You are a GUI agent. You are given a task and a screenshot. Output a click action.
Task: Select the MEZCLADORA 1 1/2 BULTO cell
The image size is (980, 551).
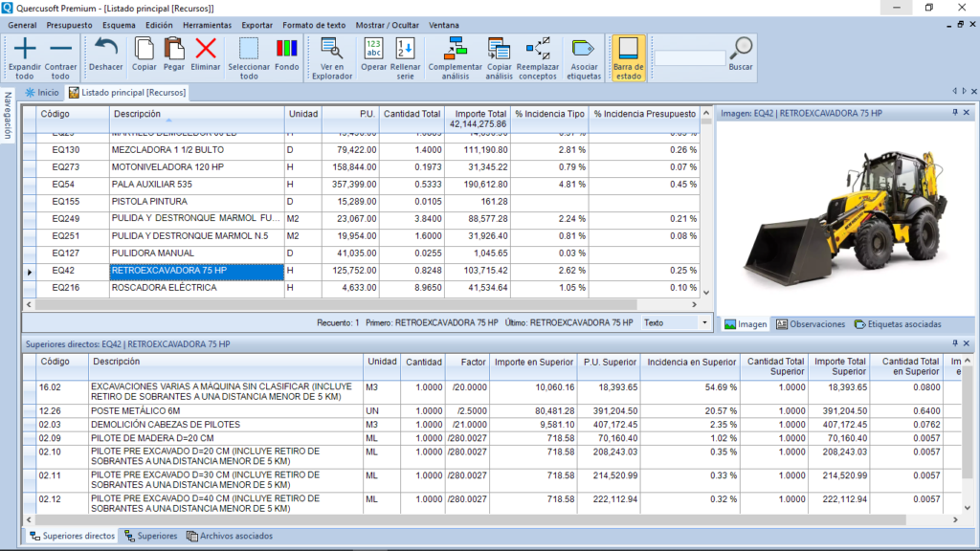(197, 150)
